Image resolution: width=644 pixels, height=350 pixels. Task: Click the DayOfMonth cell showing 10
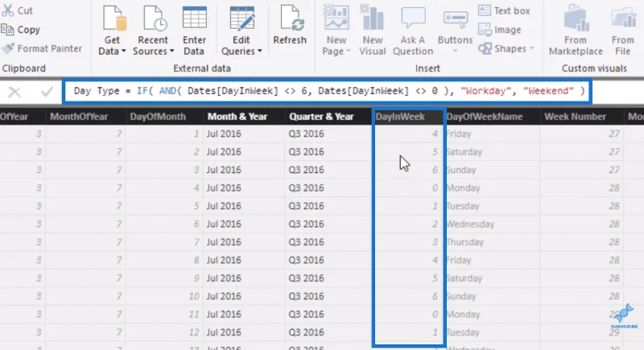point(164,296)
